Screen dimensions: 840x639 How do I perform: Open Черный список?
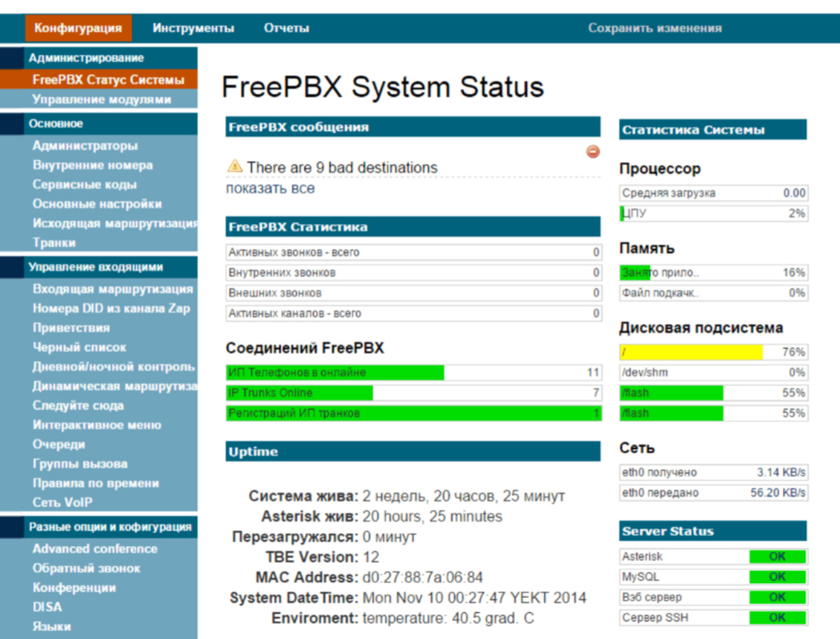(80, 347)
